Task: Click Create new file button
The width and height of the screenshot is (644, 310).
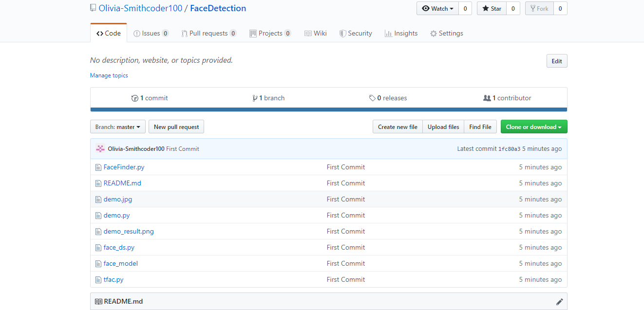Action: (398, 127)
